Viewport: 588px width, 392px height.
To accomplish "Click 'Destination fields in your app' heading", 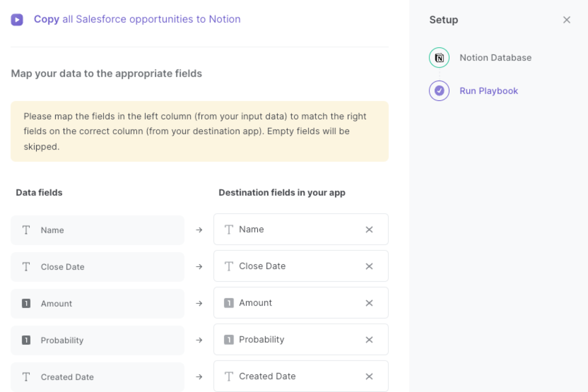I will 282,193.
